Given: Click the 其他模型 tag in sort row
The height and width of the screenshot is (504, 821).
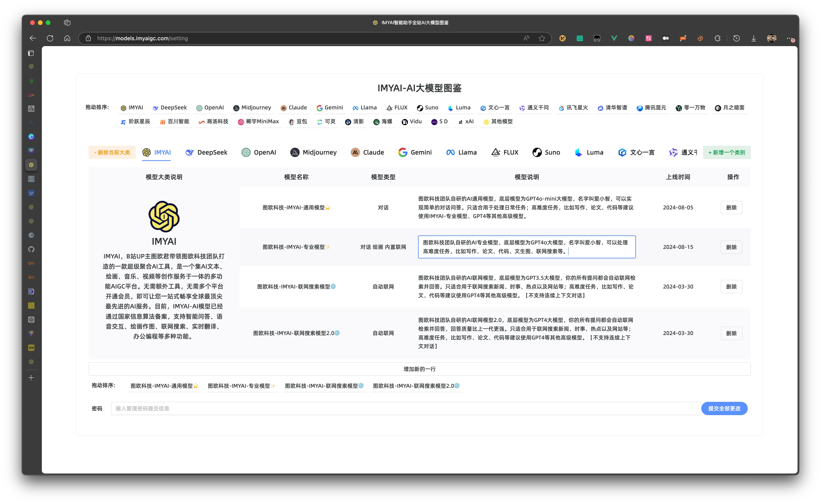Looking at the screenshot, I should click(x=498, y=122).
